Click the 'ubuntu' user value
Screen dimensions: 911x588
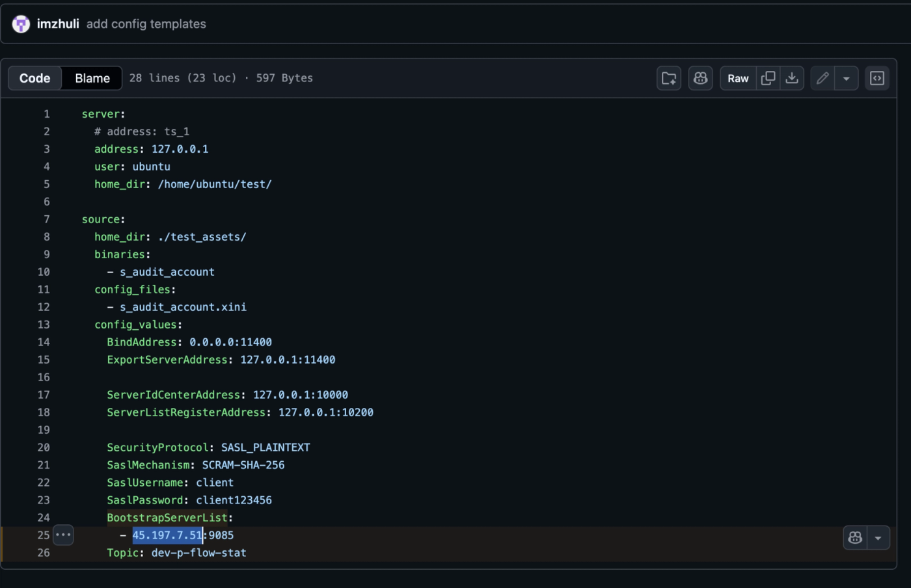point(152,167)
